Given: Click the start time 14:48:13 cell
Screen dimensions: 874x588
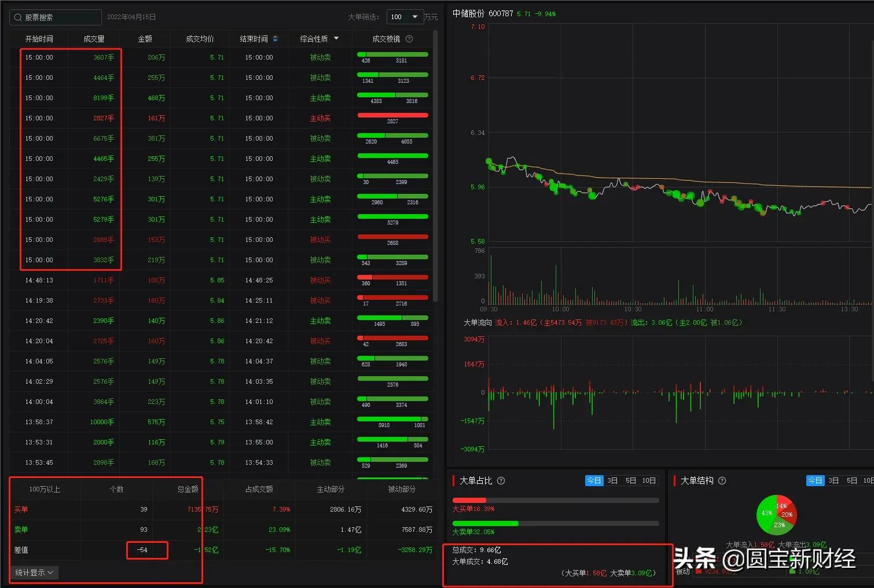Looking at the screenshot, I should pyautogui.click(x=39, y=280).
